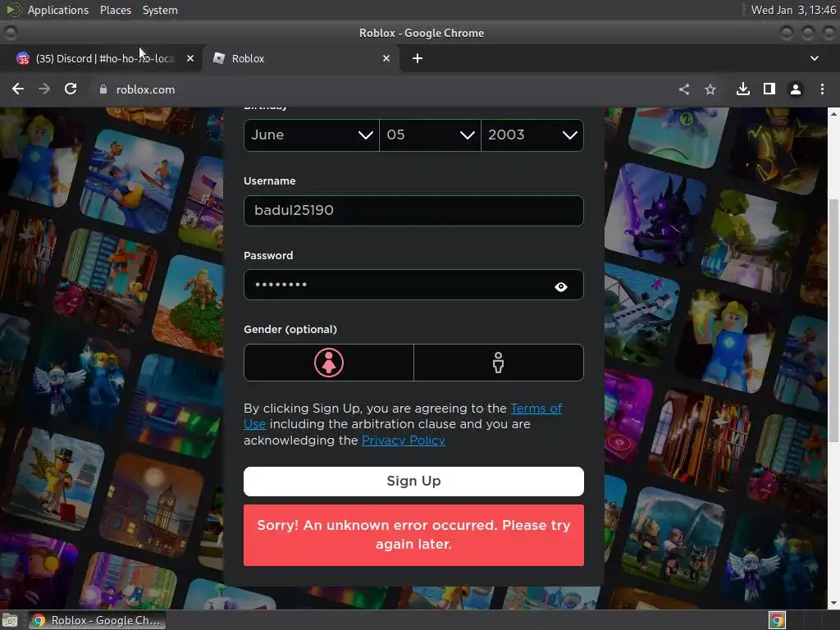Click the scrollbar up arrow
Image resolution: width=840 pixels, height=630 pixels.
point(833,113)
